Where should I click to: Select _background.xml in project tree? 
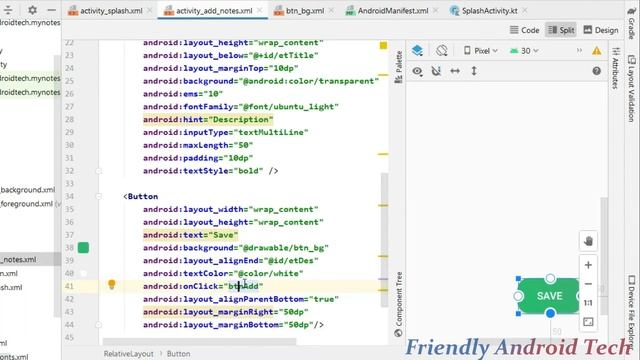tap(28, 190)
